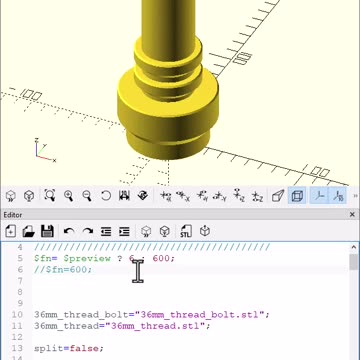Click the line of slashes on line 4
Image resolution: width=360 pixels, height=360 pixels.
152,247
